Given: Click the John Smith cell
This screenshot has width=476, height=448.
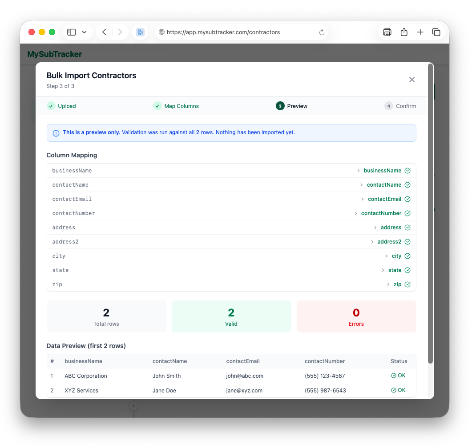Looking at the screenshot, I should (x=167, y=376).
